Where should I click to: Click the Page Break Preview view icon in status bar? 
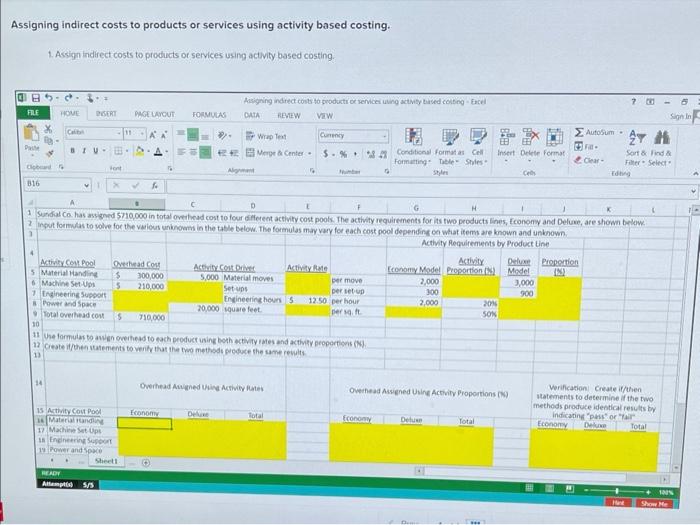(570, 489)
